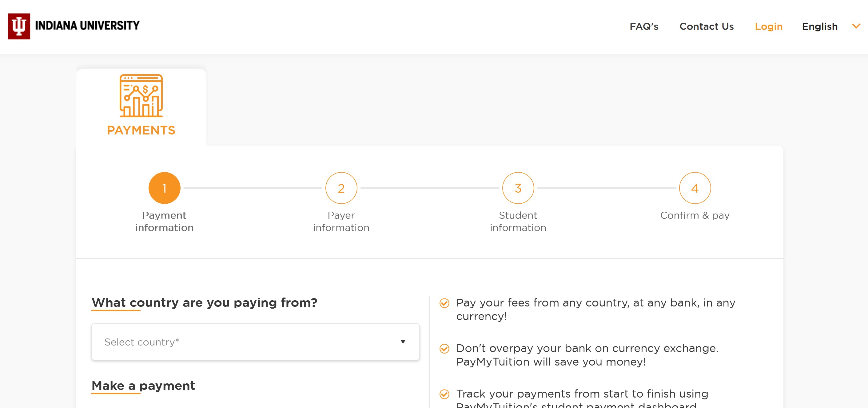Select step 2 Payer information circle
This screenshot has width=868, height=408.
[x=341, y=188]
